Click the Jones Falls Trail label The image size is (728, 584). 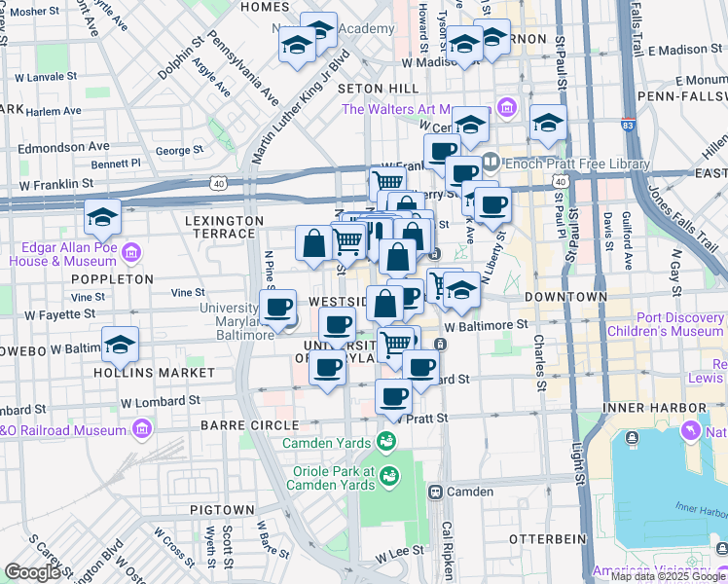pyautogui.click(x=683, y=219)
